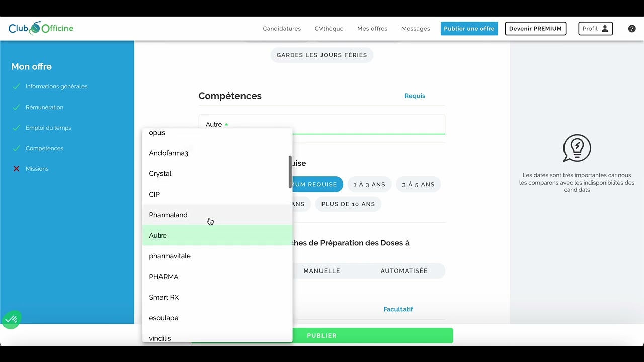Open the Profil menu button
This screenshot has height=362, width=644.
pyautogui.click(x=596, y=29)
